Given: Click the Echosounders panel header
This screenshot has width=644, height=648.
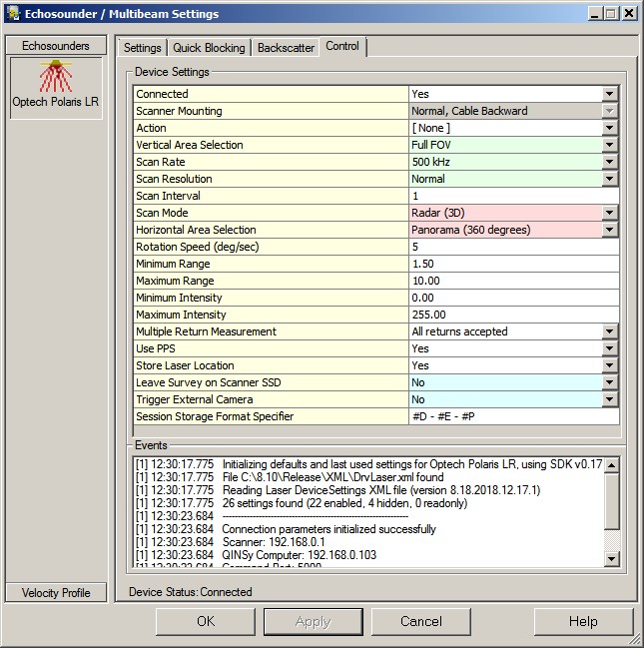Looking at the screenshot, I should pos(56,46).
